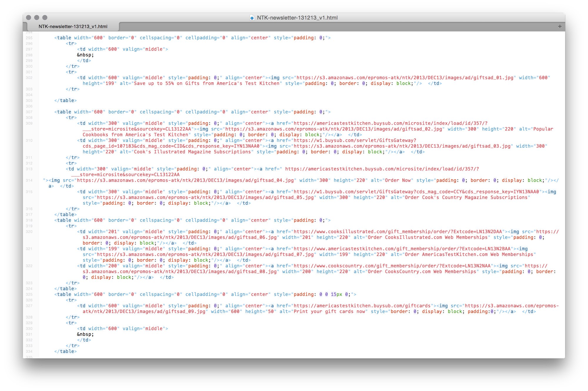This screenshot has width=588, height=391.
Task: Click alt 'Order AmericasTestKitchen.com Web Memberships'
Action: pos(469,255)
